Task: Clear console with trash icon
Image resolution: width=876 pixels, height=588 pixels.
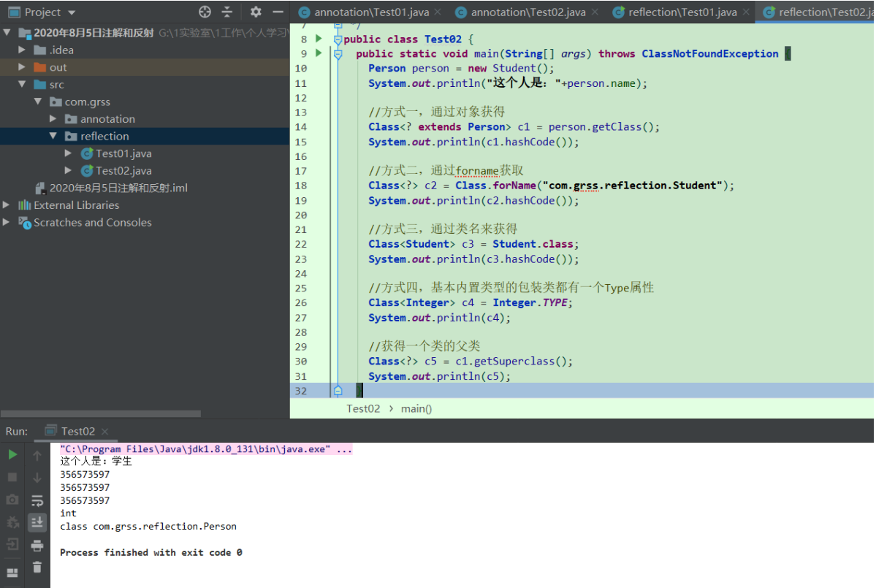Action: 37,568
